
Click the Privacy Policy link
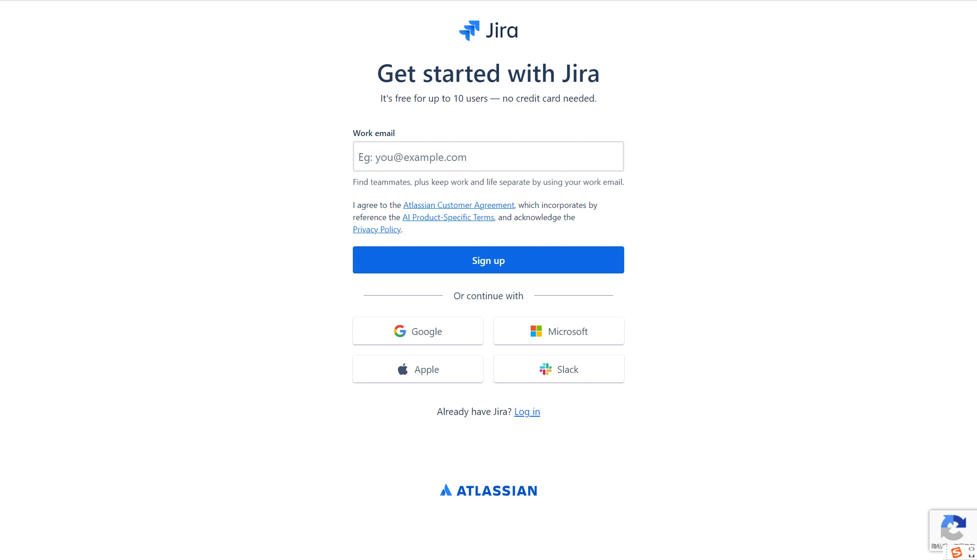pyautogui.click(x=376, y=229)
